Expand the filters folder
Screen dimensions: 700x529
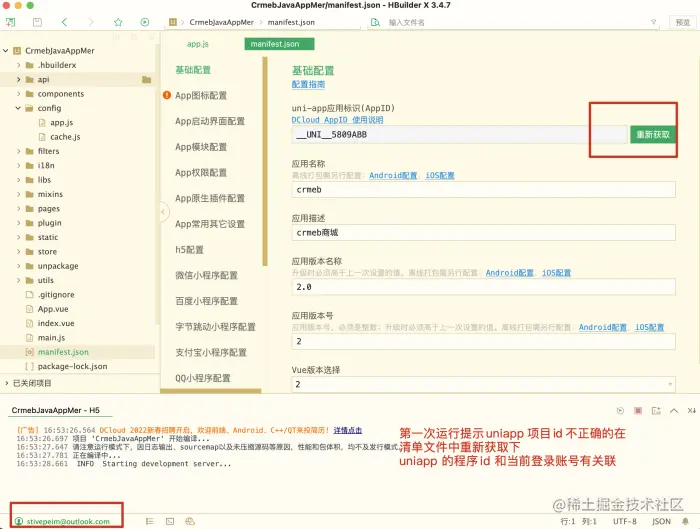pos(18,151)
